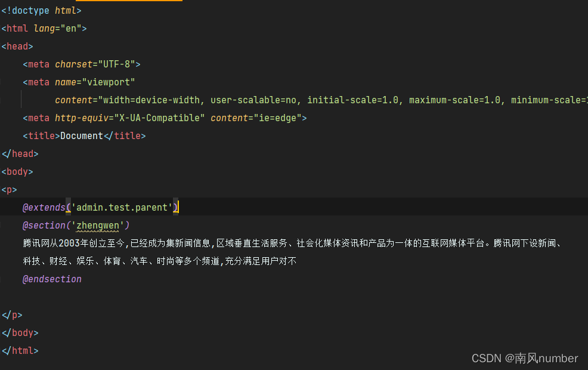Click the closing head tag
This screenshot has height=370, width=588.
20,154
